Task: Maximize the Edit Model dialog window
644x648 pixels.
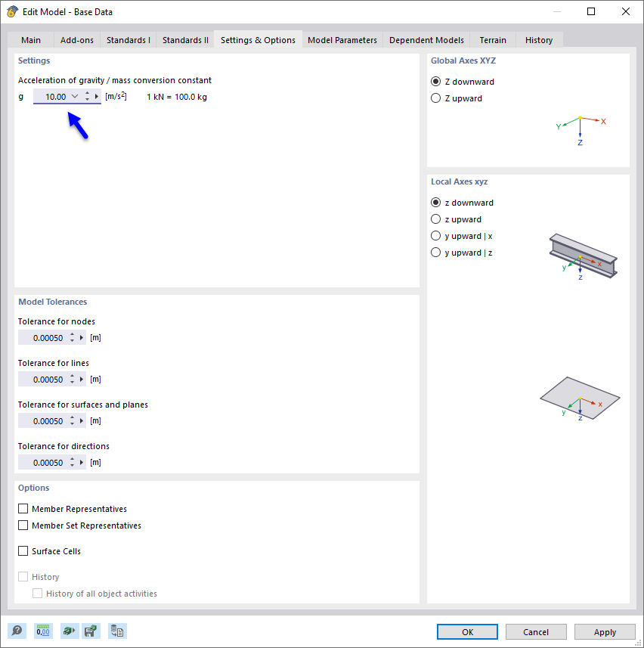Action: [591, 11]
